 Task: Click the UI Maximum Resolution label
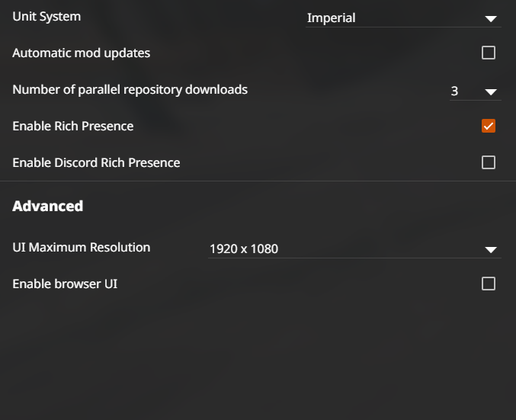click(x=82, y=247)
